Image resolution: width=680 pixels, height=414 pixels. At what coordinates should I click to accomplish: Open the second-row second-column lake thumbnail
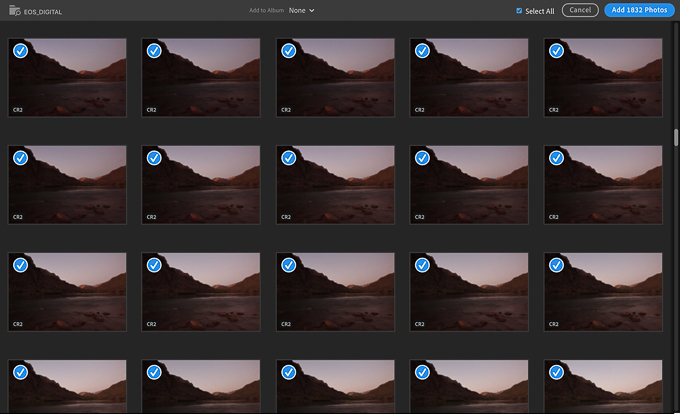[201, 185]
